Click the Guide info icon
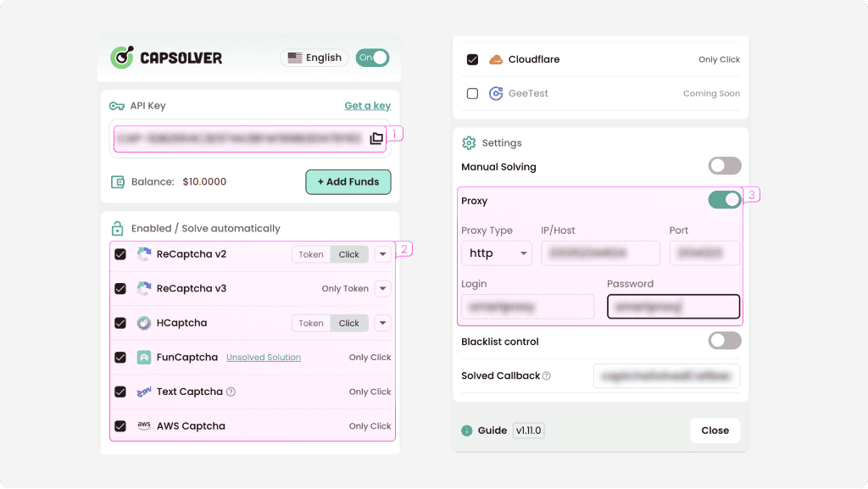Viewport: 868px width, 489px height. tap(467, 431)
